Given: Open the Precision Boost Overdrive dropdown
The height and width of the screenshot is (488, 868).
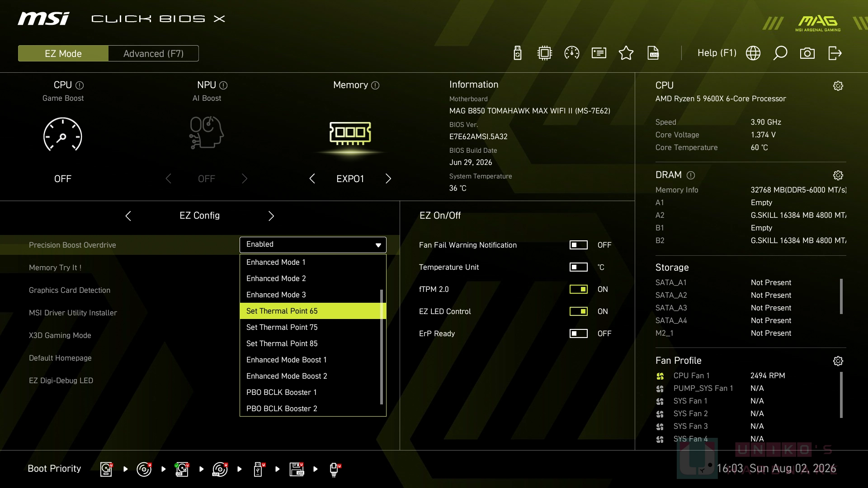Looking at the screenshot, I should pyautogui.click(x=313, y=244).
